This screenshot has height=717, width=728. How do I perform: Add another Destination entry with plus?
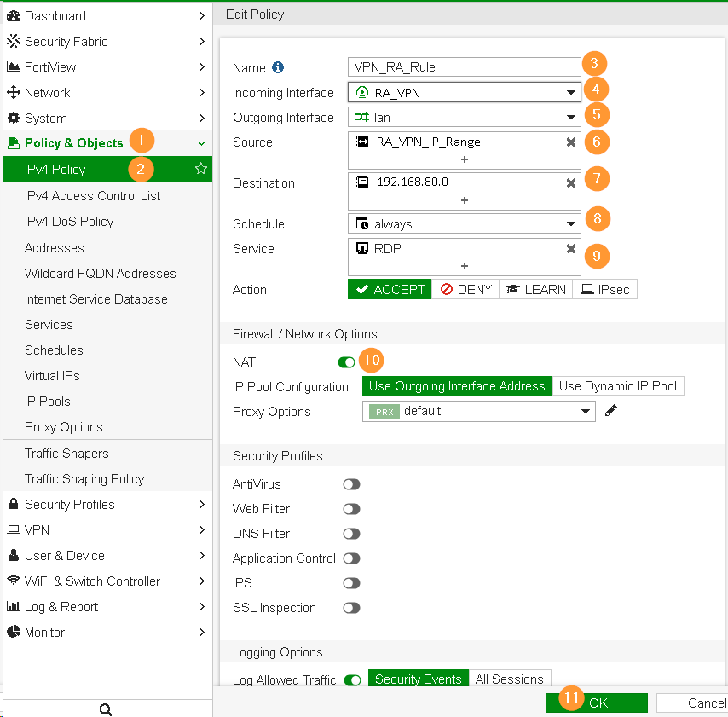point(465,200)
